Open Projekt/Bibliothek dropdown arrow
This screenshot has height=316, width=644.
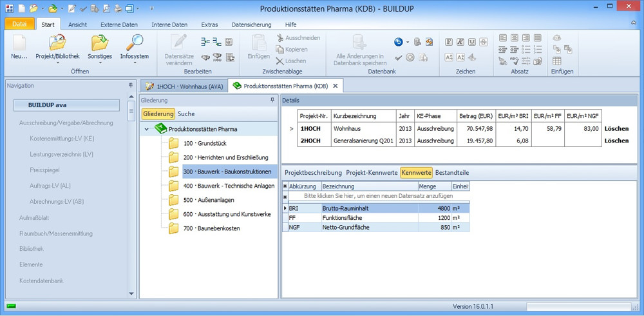coord(57,63)
